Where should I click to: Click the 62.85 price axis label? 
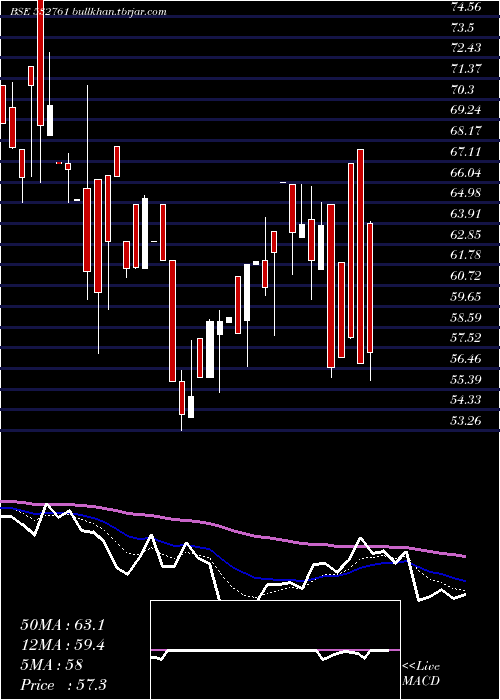pyautogui.click(x=466, y=234)
